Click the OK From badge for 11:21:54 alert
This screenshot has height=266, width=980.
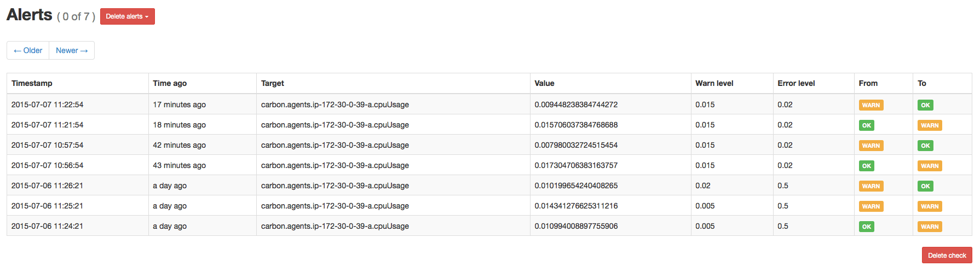tap(866, 125)
